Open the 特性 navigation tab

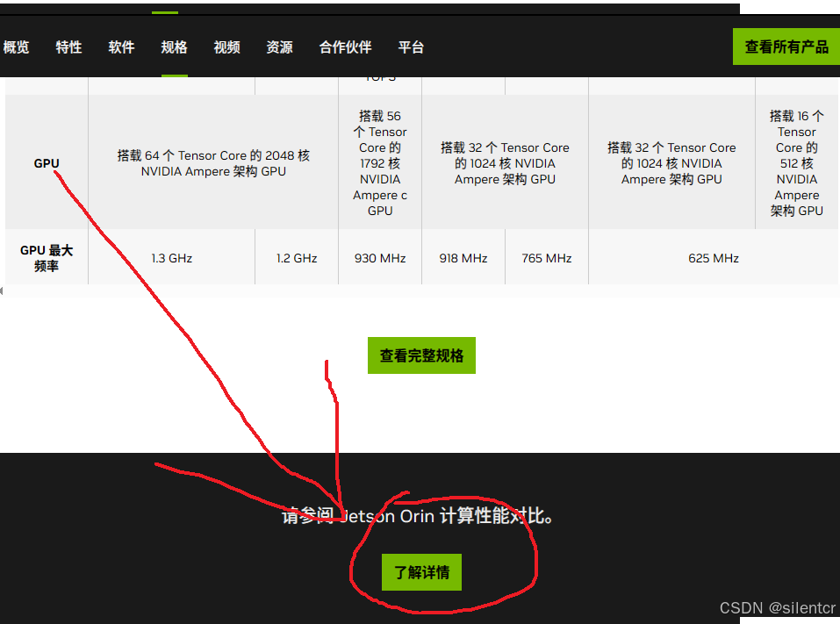68,47
